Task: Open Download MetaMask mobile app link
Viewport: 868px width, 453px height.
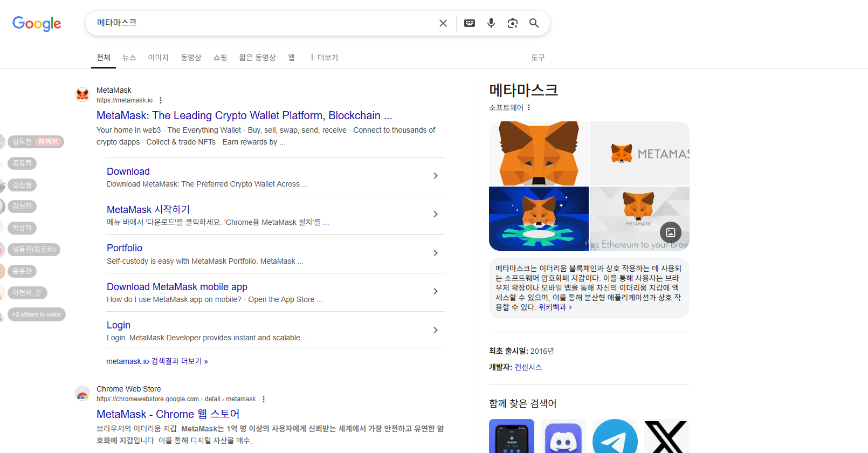Action: [177, 287]
